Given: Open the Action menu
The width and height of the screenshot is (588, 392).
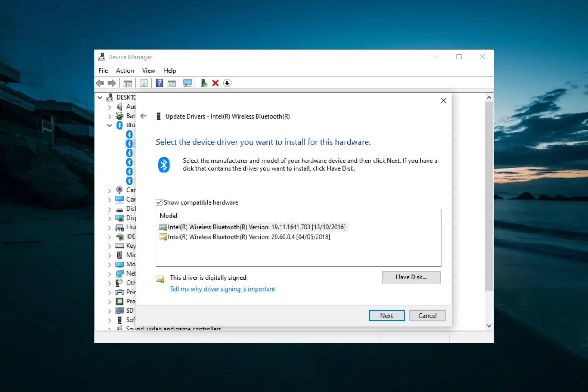Looking at the screenshot, I should tap(125, 70).
